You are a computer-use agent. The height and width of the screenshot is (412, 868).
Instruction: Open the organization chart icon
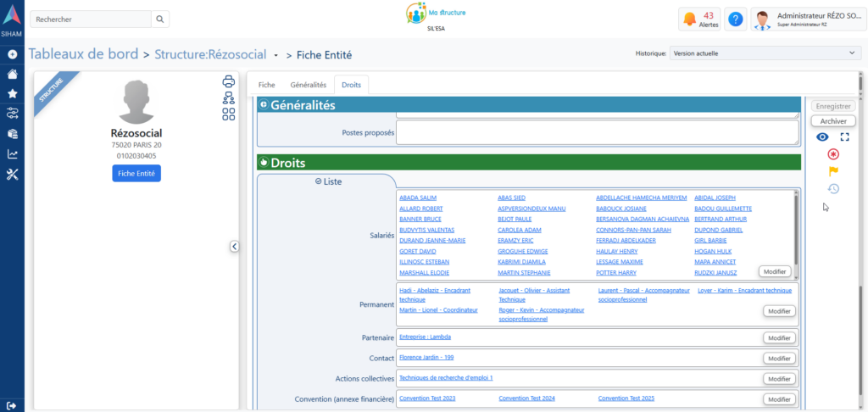(228, 98)
